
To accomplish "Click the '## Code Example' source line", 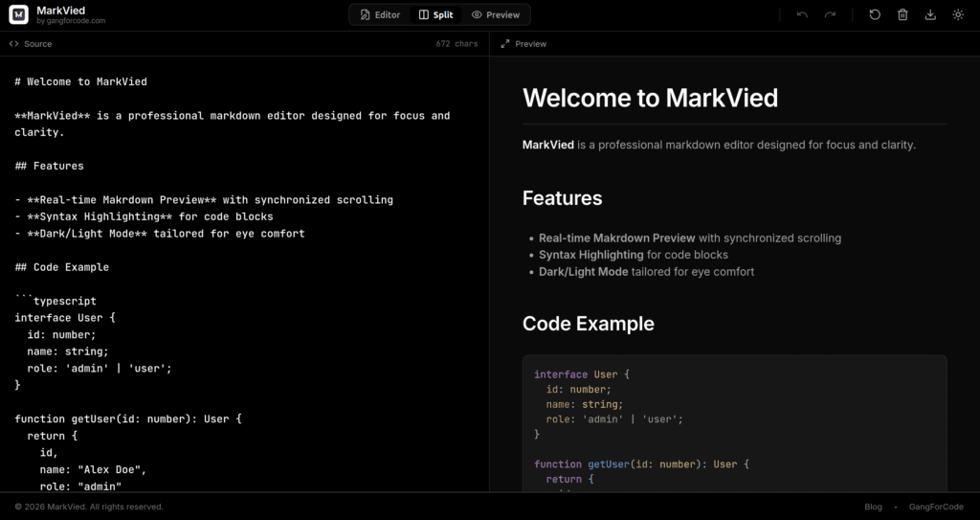I will pos(62,267).
